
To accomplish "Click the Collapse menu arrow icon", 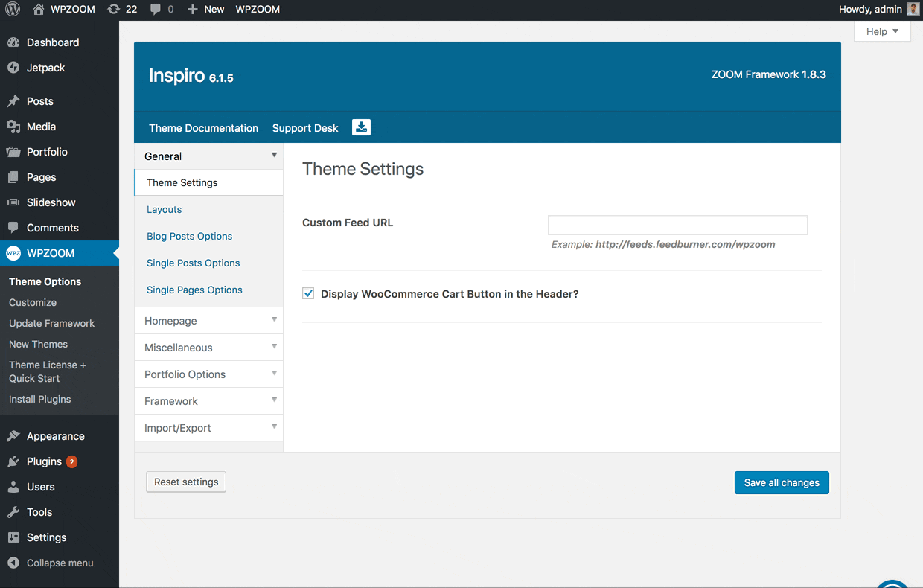I will (13, 563).
